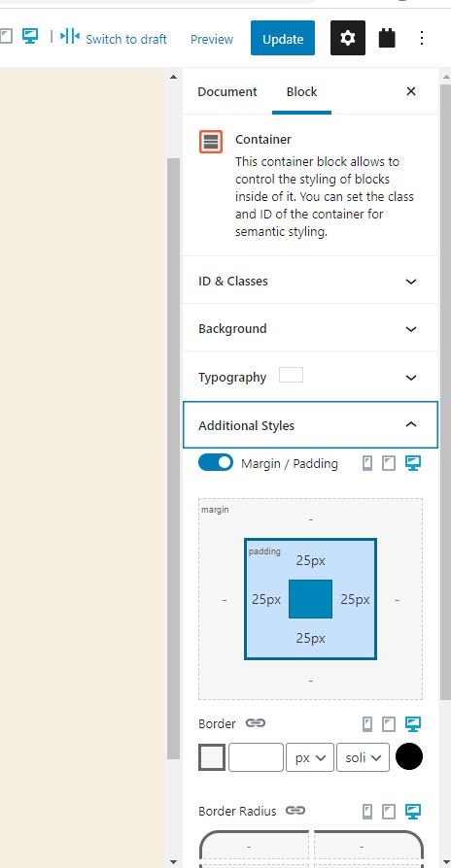Viewport: 451px width, 868px height.
Task: Open the three-dot more options menu
Action: point(422,38)
